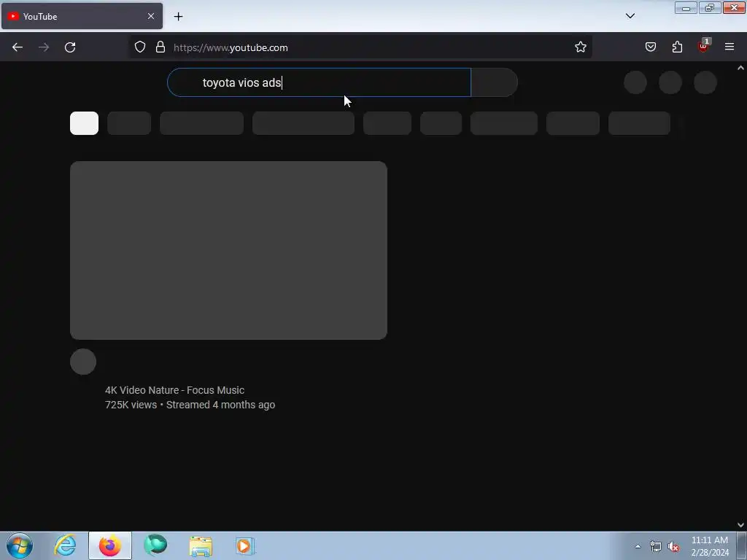This screenshot has height=560, width=747.
Task: Select the YouTube browser tab
Action: 82,16
